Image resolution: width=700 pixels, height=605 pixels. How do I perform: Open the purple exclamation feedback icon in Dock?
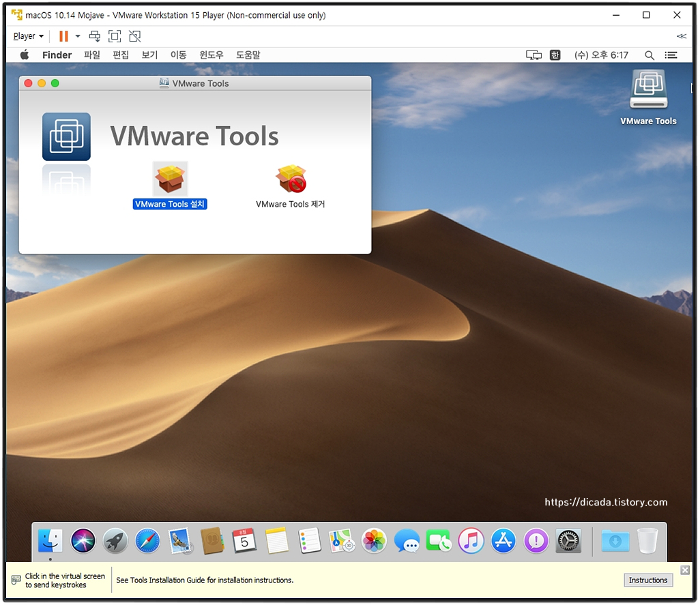click(x=536, y=541)
